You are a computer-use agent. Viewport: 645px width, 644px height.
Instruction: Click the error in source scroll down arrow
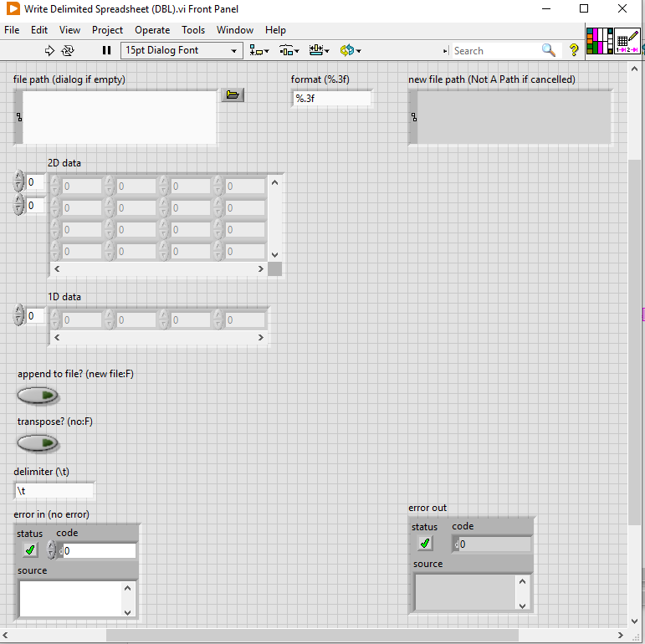point(127,612)
